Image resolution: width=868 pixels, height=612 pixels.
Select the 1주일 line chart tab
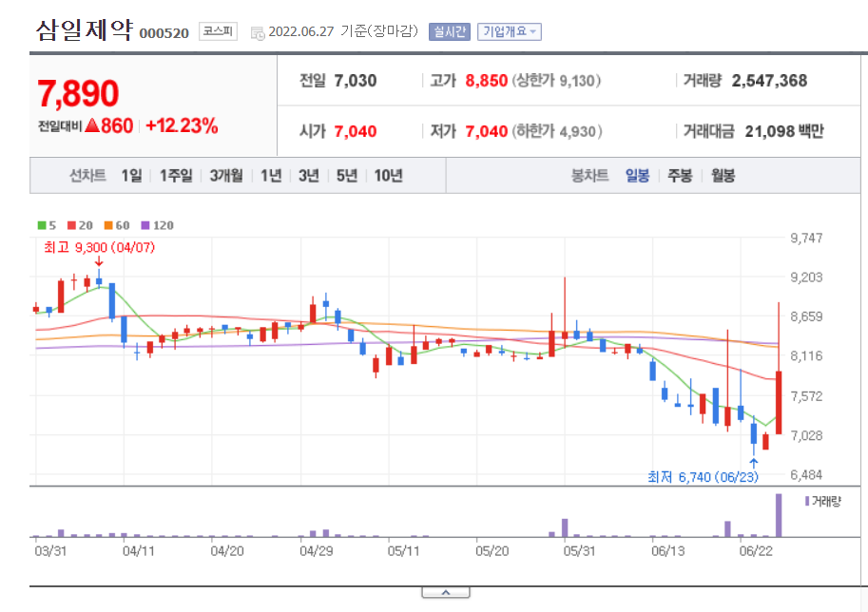pos(176,176)
